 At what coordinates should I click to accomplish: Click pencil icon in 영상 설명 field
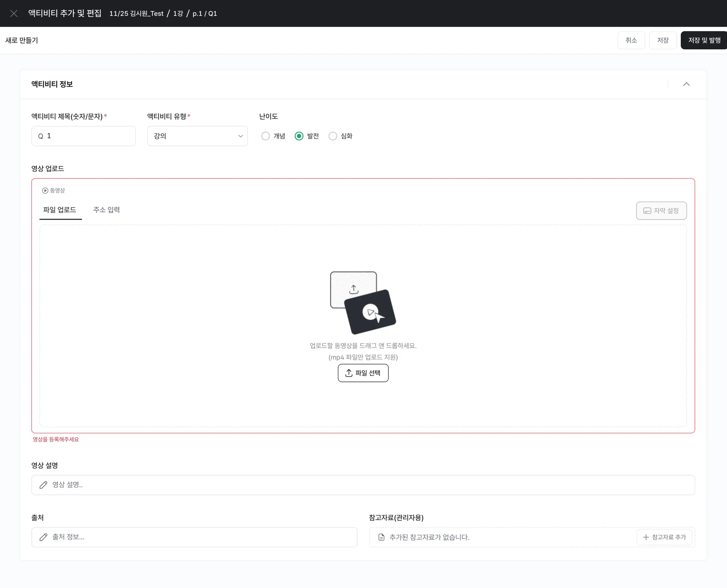coord(43,485)
